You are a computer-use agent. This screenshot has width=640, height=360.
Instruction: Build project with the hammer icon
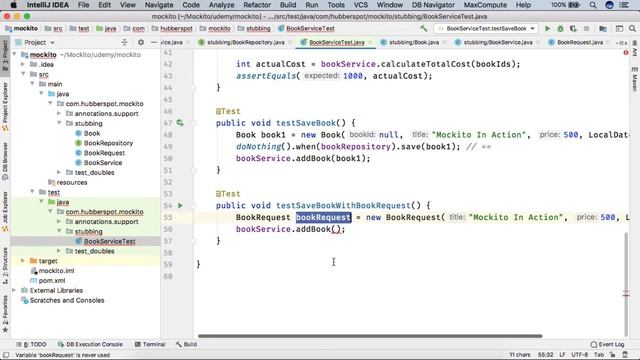tap(424, 29)
